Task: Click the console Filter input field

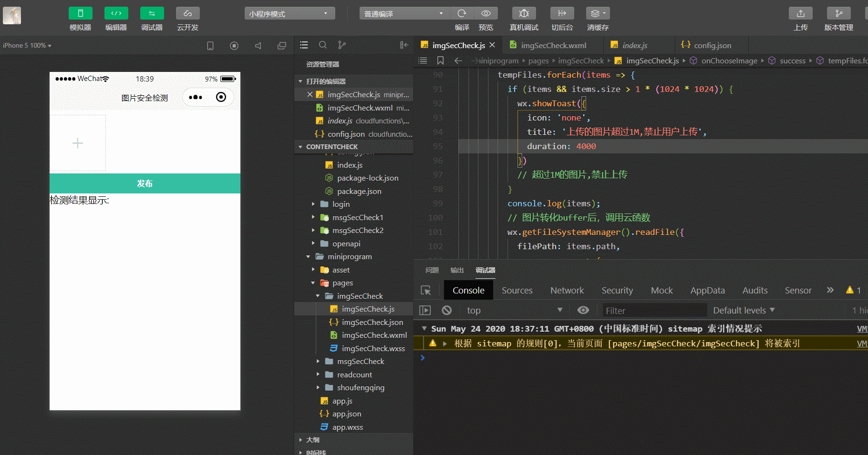Action: point(653,311)
